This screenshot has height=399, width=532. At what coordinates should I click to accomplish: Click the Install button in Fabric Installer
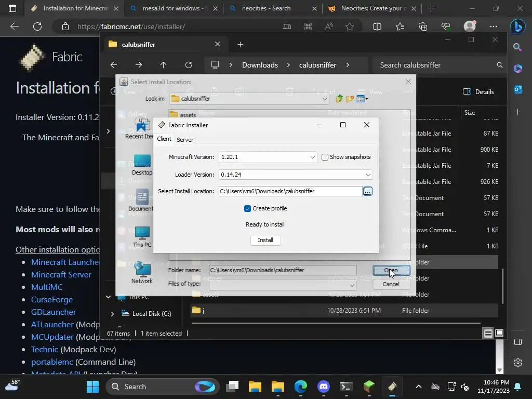pos(265,240)
